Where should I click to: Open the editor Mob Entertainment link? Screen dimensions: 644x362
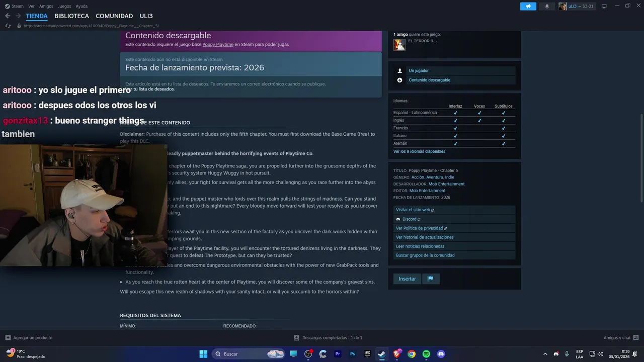[427, 191]
